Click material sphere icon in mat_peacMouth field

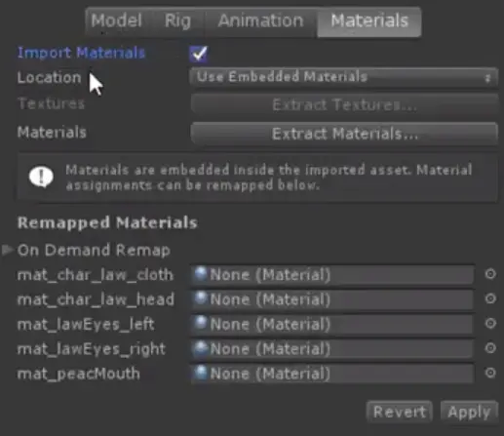pos(201,373)
